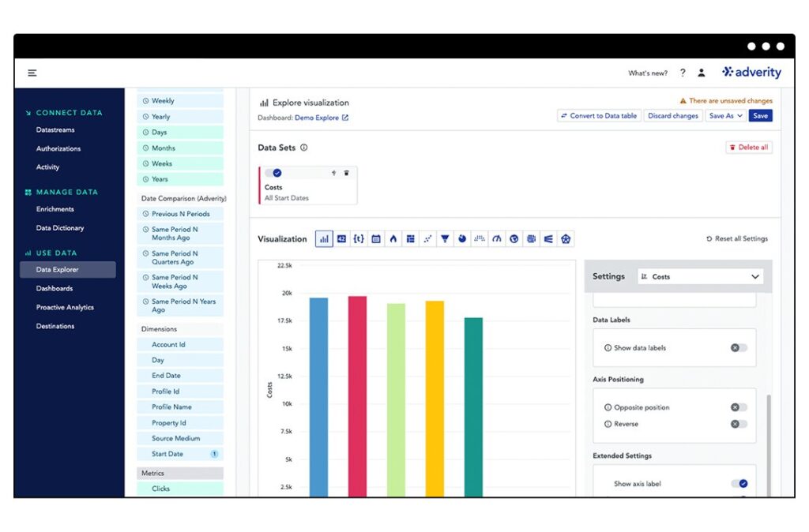
Task: Select Weekly date option
Action: [180, 101]
